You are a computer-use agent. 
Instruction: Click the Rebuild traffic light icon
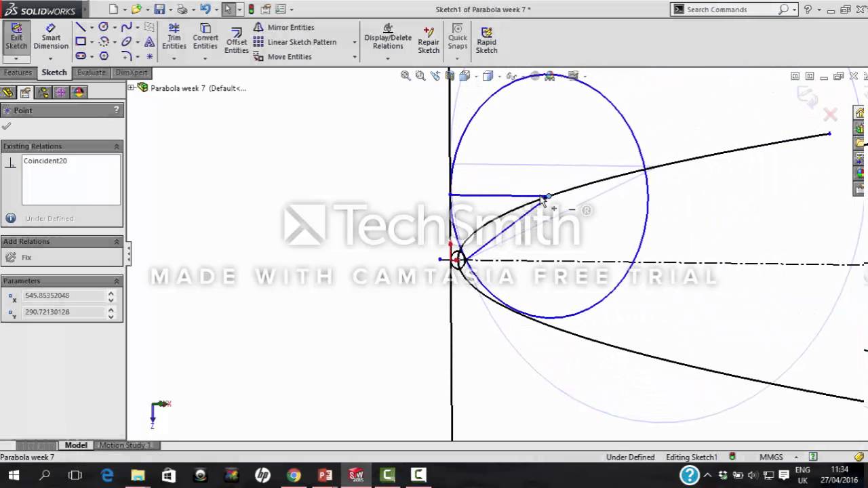(x=252, y=9)
